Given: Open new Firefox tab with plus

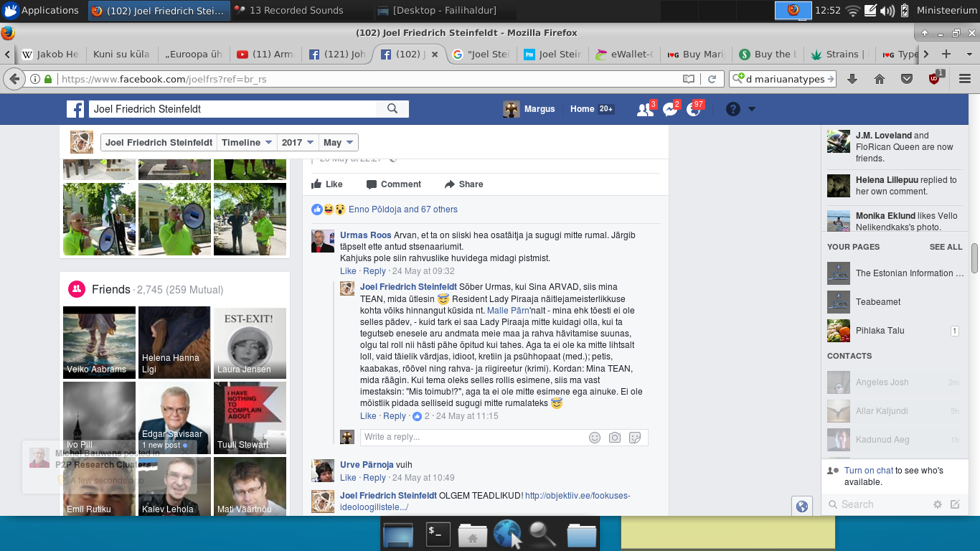Looking at the screenshot, I should pyautogui.click(x=946, y=54).
